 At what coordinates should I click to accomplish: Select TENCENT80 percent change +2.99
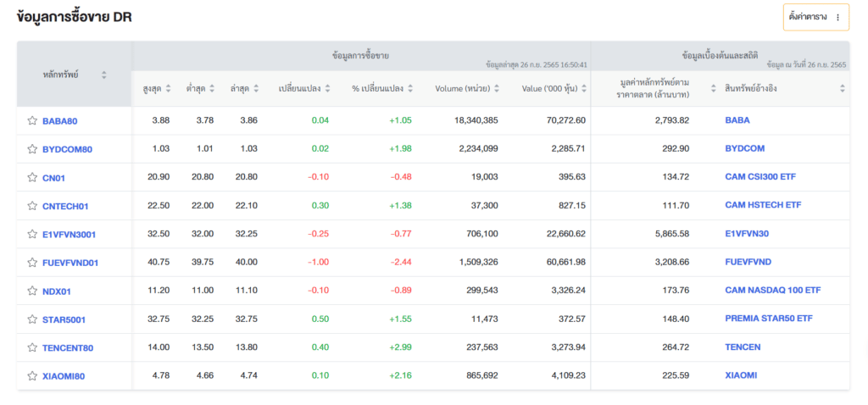pyautogui.click(x=401, y=347)
